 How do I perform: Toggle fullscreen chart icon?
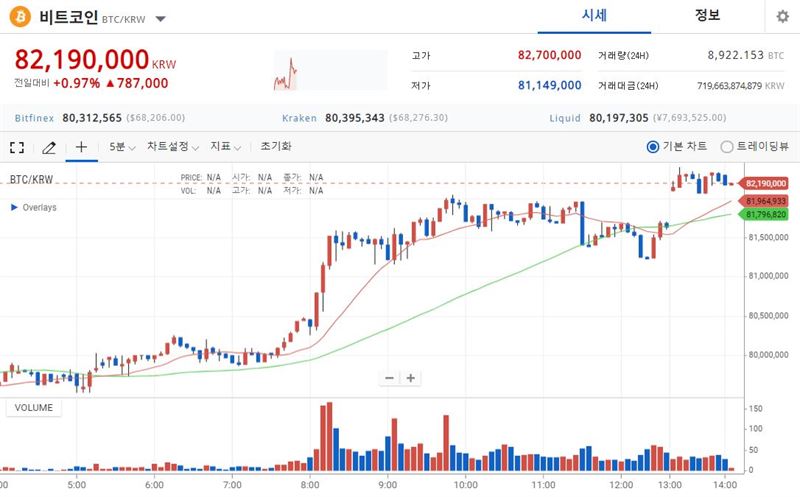17,147
